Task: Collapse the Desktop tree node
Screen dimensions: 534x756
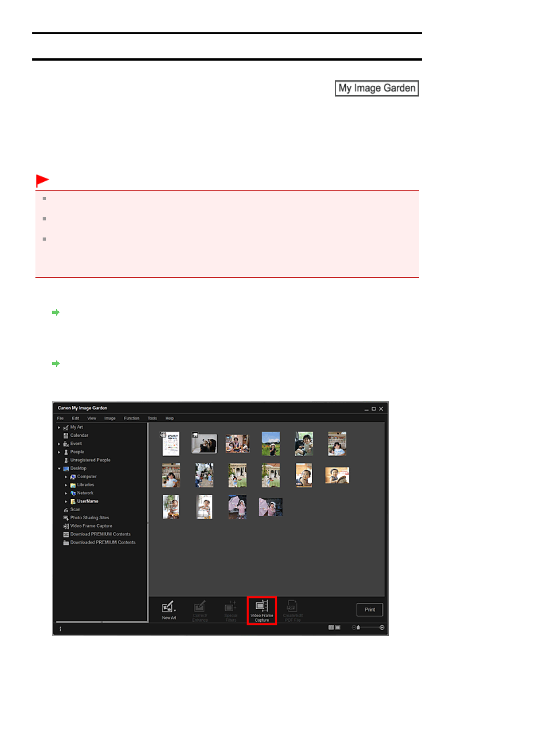Action: coord(59,469)
